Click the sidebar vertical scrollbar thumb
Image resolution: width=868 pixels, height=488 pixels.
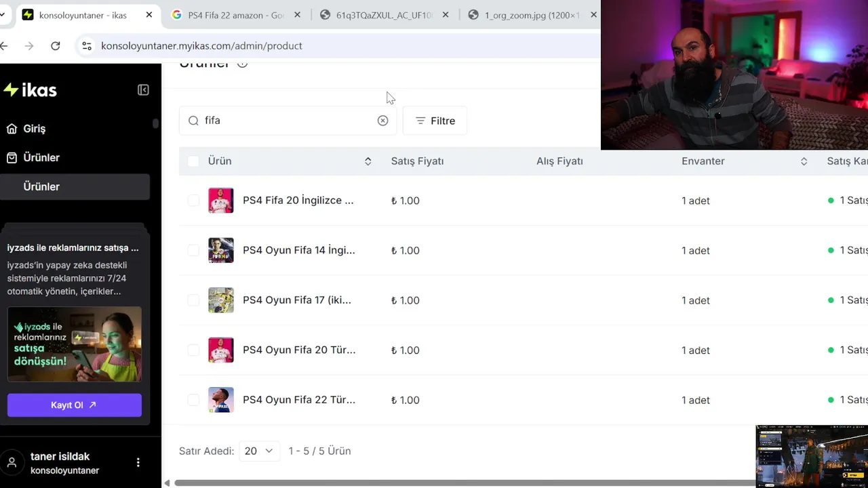click(x=156, y=123)
